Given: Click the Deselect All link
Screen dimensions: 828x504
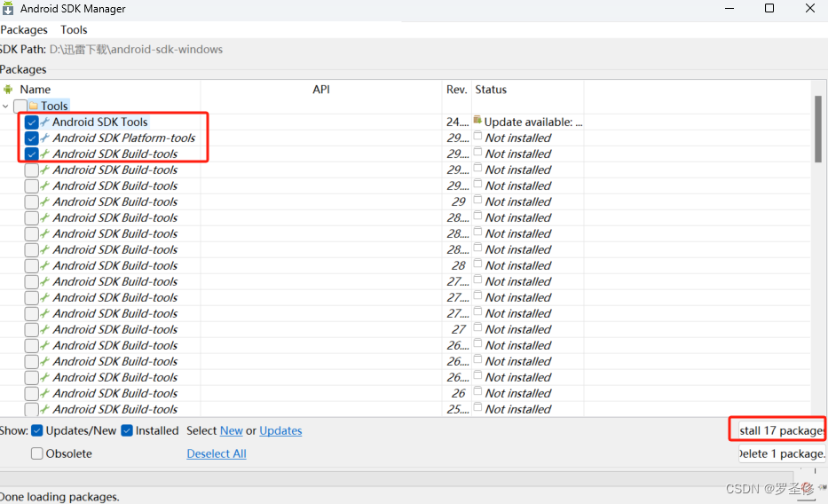Looking at the screenshot, I should (217, 453).
